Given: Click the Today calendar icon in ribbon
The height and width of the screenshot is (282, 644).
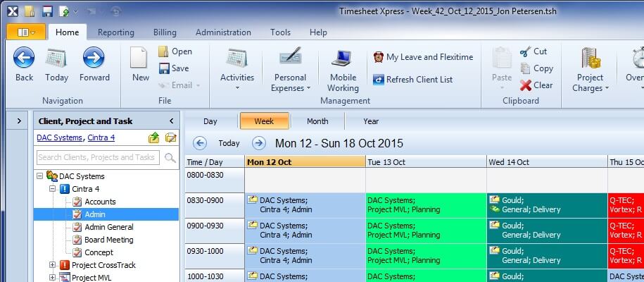Looking at the screenshot, I should [x=56, y=58].
